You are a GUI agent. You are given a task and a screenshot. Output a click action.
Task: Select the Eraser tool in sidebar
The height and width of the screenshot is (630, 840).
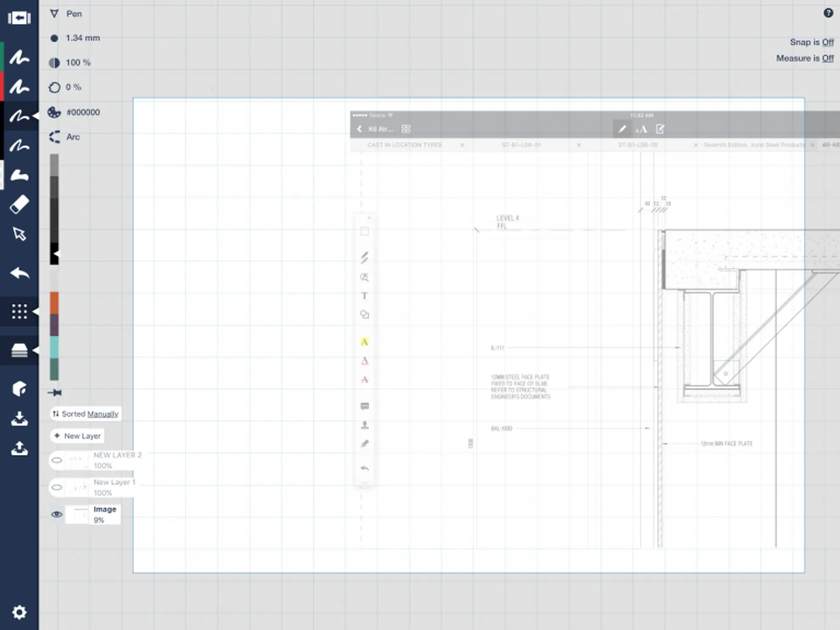coord(19,204)
